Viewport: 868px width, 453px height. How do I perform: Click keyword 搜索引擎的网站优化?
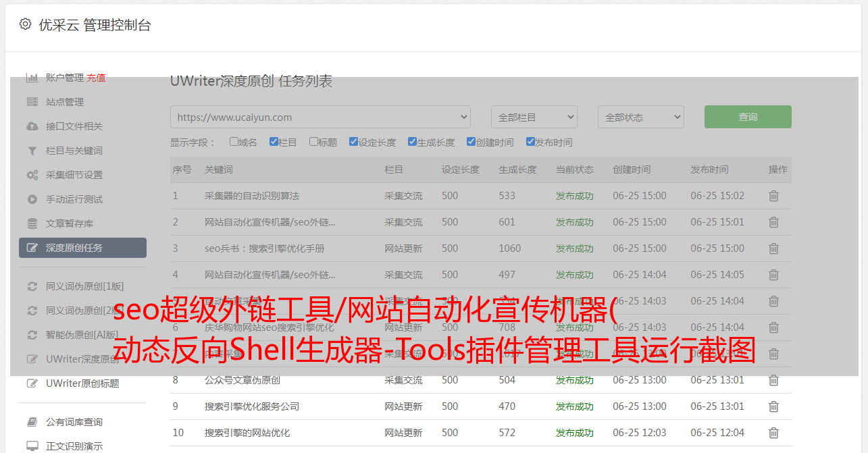coord(247,433)
